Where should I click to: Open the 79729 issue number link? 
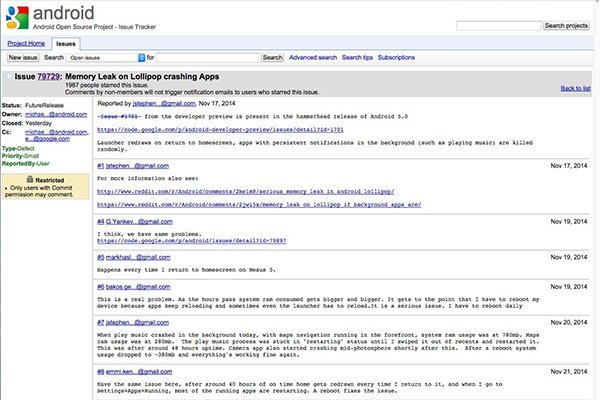coord(48,75)
